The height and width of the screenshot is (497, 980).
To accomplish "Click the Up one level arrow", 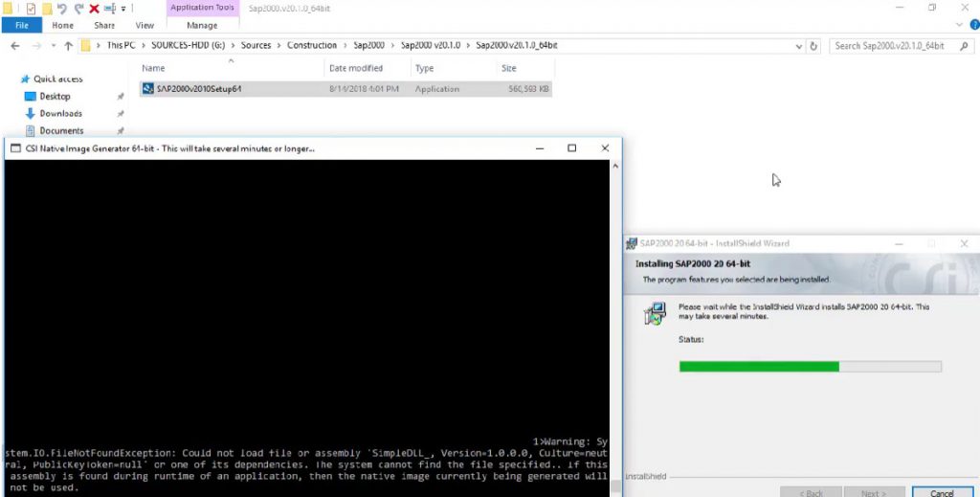I will (x=68, y=45).
